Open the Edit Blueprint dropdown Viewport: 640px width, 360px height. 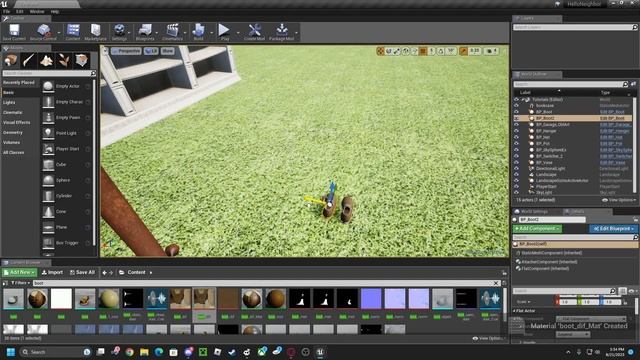click(613, 229)
